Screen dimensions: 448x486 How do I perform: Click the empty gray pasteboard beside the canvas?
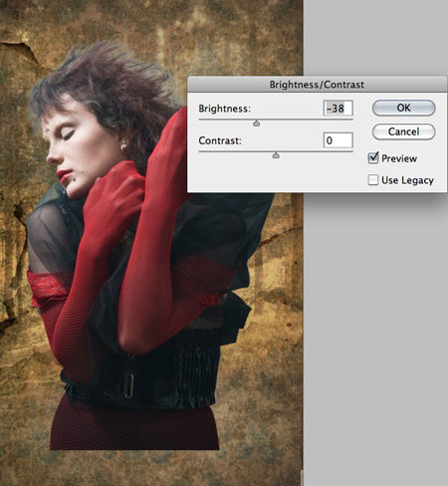(375, 332)
